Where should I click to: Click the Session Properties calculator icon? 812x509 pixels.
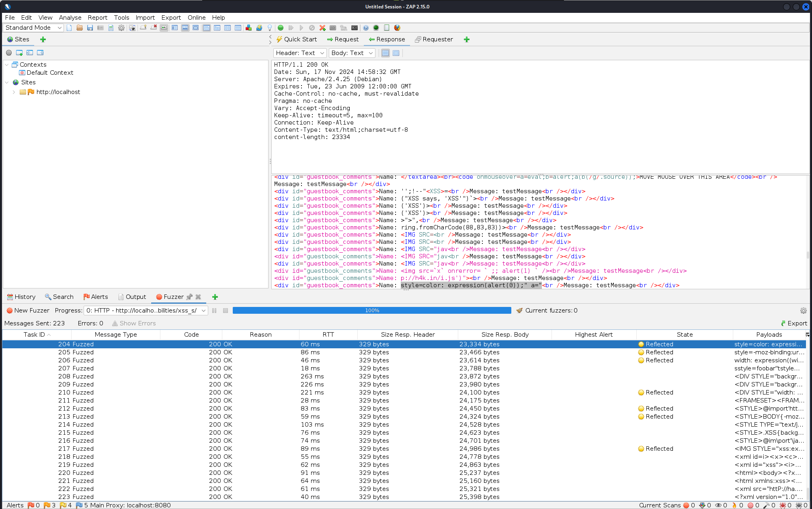coord(111,28)
